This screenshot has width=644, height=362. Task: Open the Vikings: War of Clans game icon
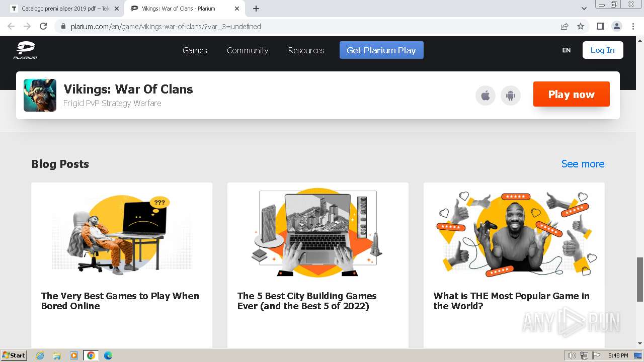[x=40, y=95]
